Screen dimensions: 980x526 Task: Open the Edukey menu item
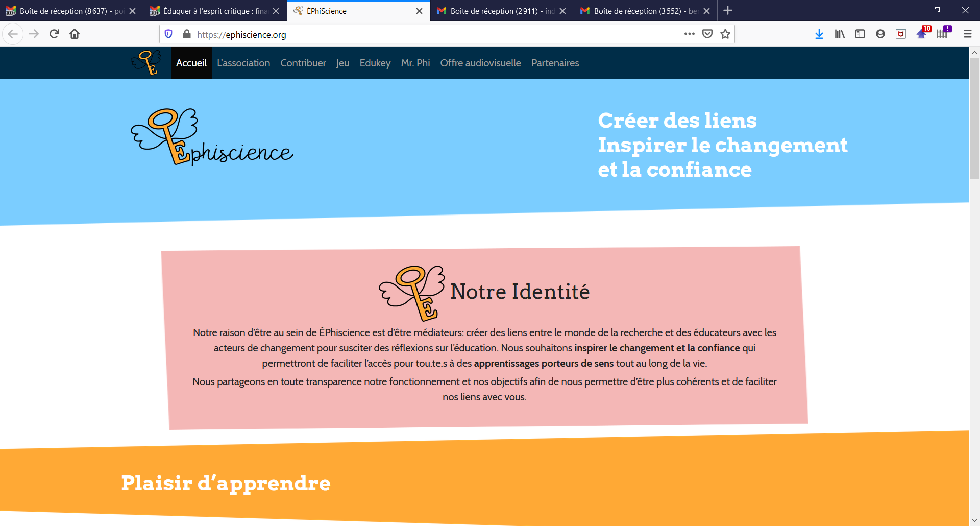pos(375,63)
